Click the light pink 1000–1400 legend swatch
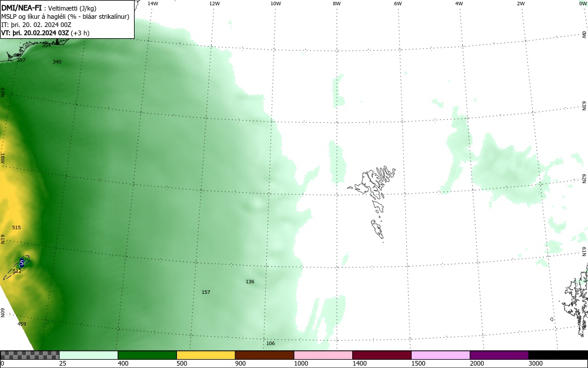The height and width of the screenshot is (368, 588). point(323,355)
